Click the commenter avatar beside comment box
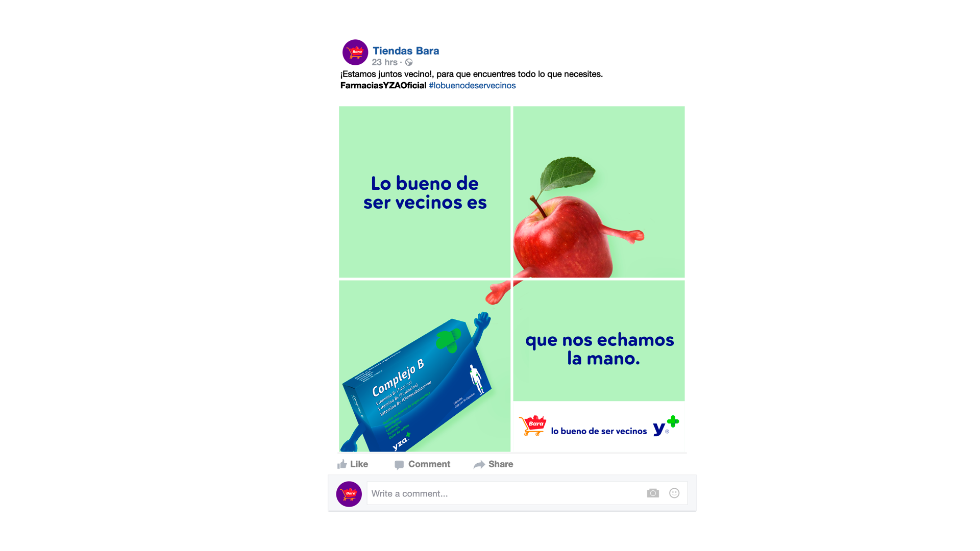The height and width of the screenshot is (551, 980). [349, 494]
